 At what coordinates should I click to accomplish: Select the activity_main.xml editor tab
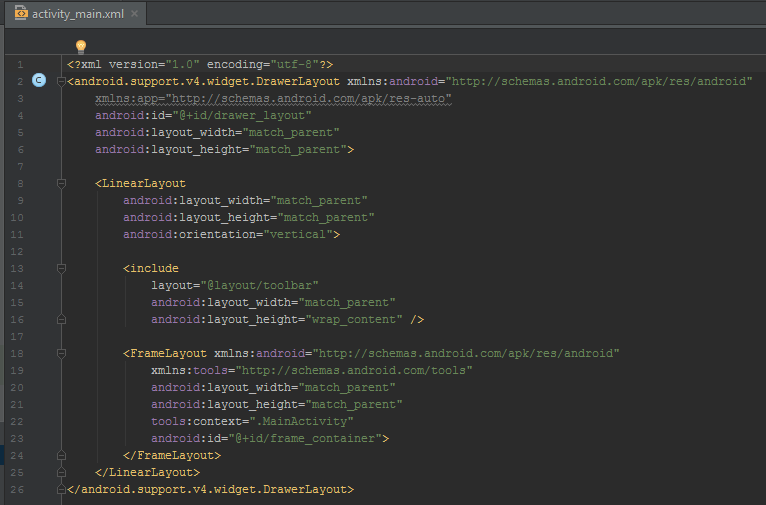click(x=76, y=14)
